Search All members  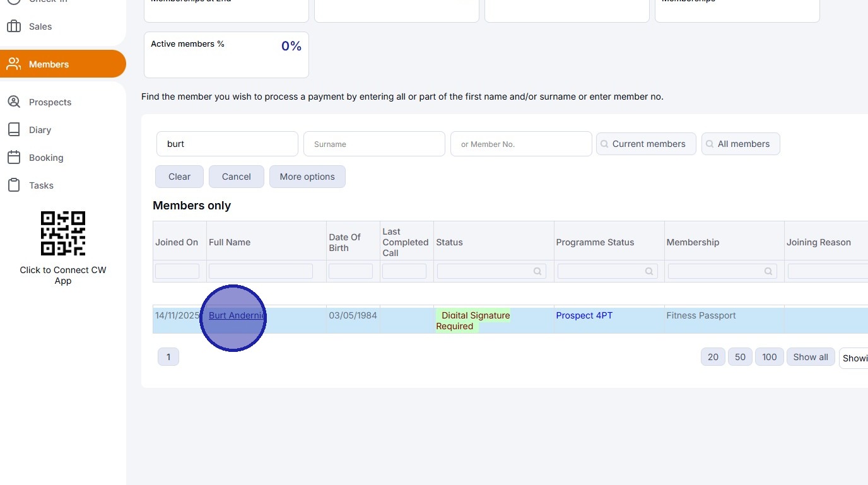click(741, 144)
